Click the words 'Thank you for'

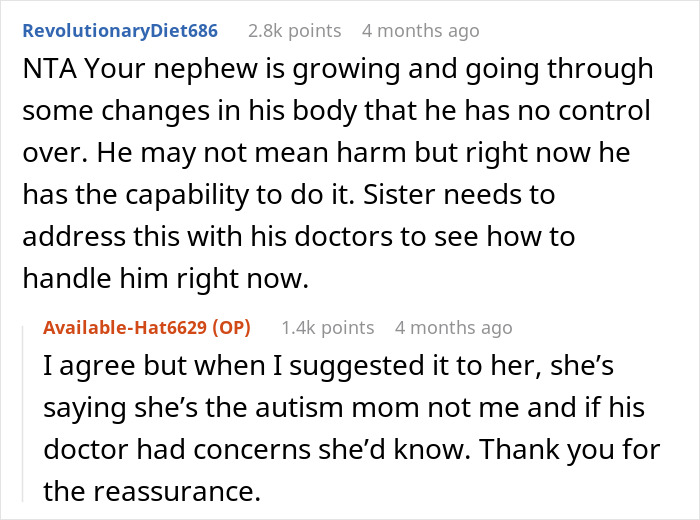pyautogui.click(x=593, y=450)
